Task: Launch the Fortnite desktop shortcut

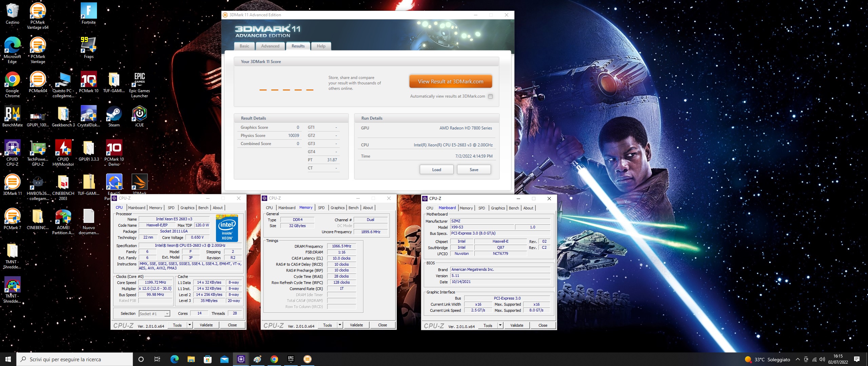Action: coord(88,14)
